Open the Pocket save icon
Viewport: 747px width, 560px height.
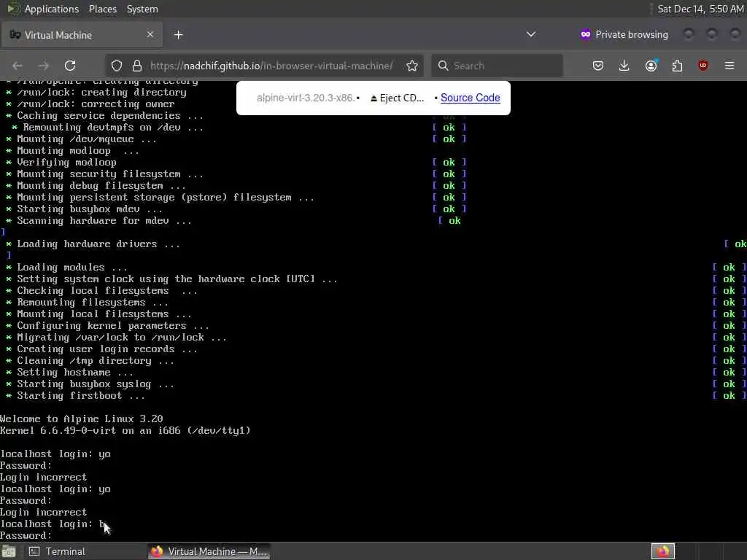(598, 66)
